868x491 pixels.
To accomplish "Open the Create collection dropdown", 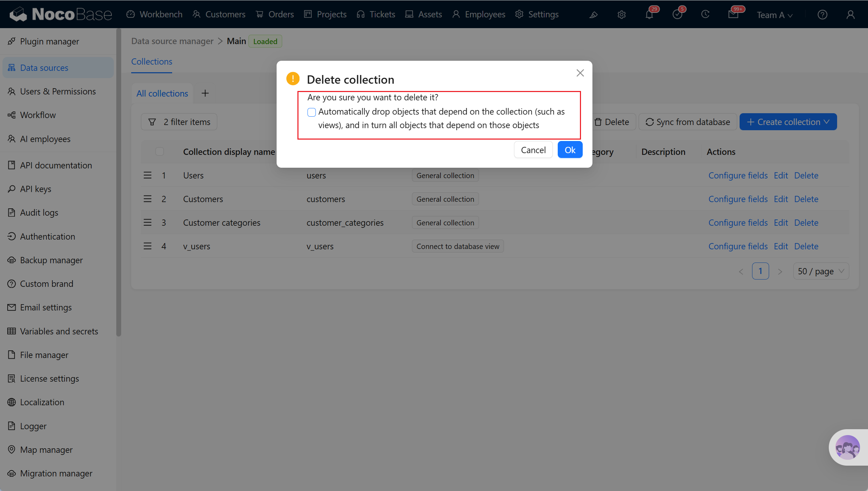I will tap(788, 122).
